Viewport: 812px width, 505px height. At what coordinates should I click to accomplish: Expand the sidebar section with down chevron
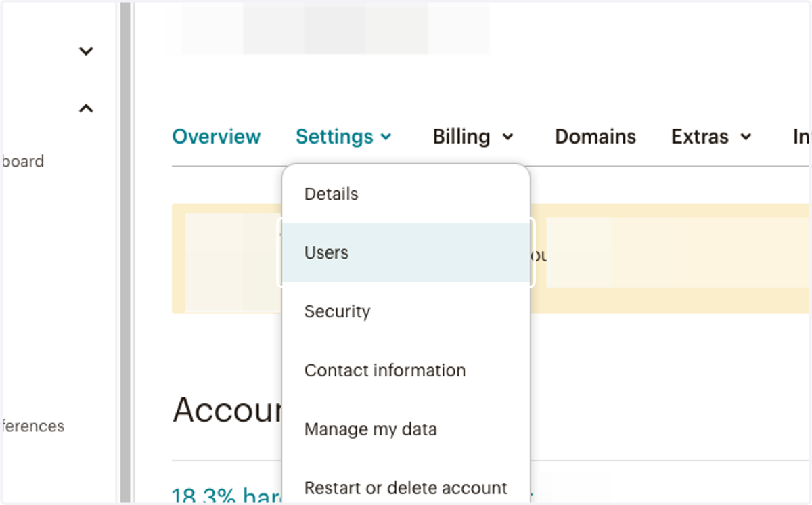86,51
